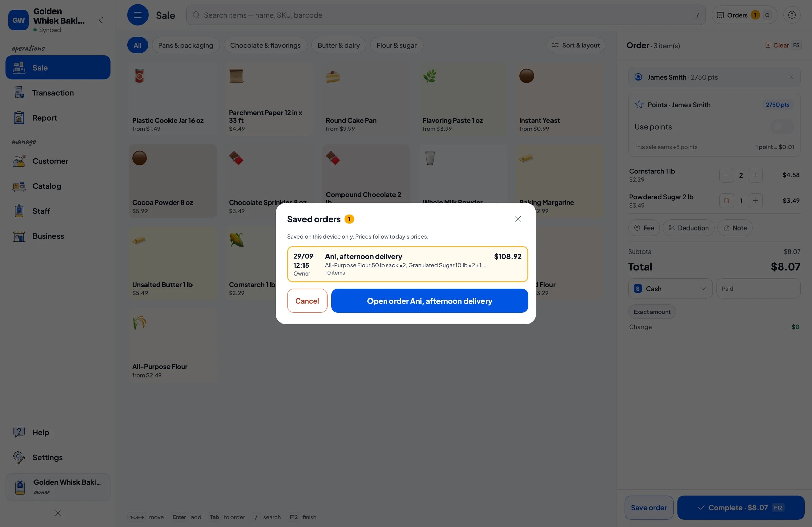Toggle the Use points switch

click(x=782, y=127)
